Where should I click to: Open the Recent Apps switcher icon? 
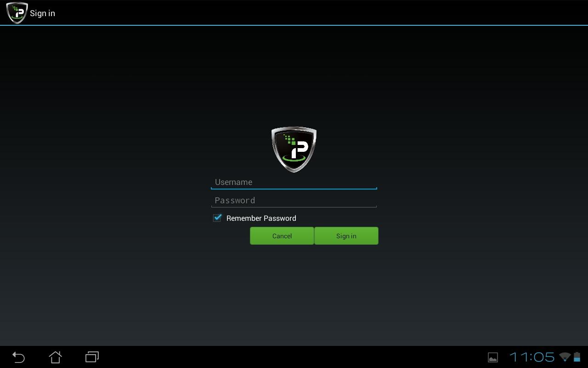[92, 357]
